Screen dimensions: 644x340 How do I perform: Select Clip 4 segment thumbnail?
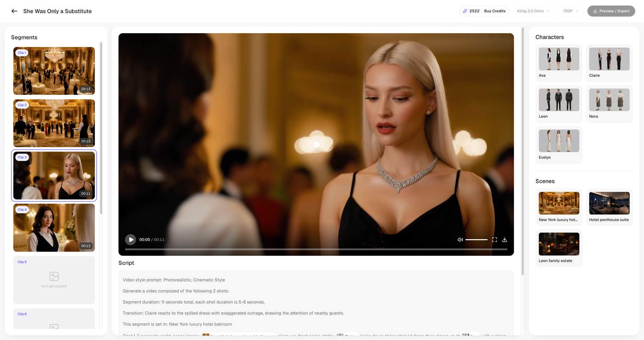click(54, 228)
